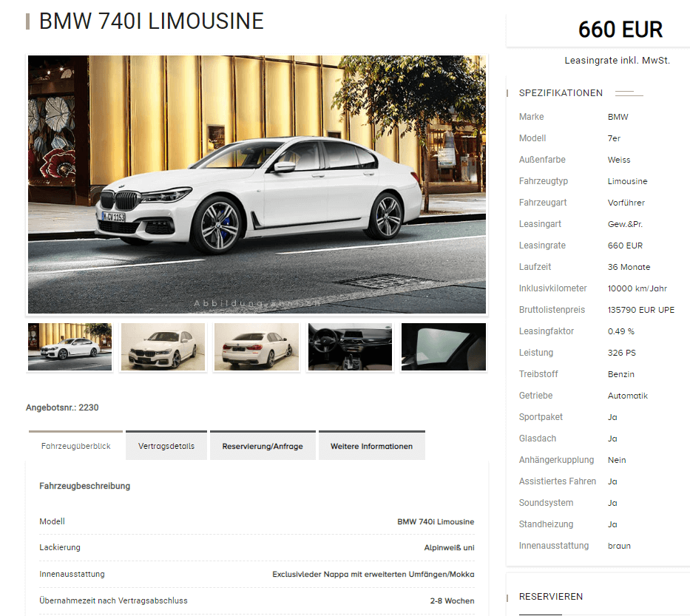Click the "Außenfarbe" label
The image size is (690, 616).
(x=542, y=160)
